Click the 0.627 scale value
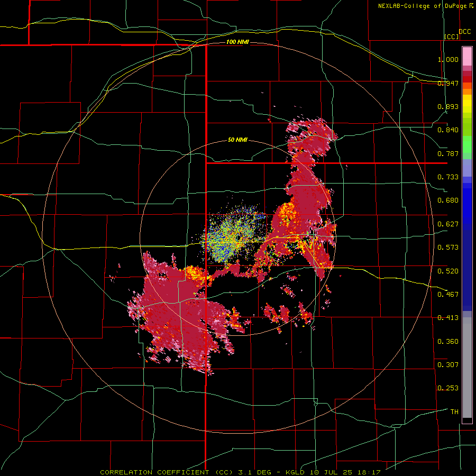The height and width of the screenshot is (476, 476). point(448,224)
